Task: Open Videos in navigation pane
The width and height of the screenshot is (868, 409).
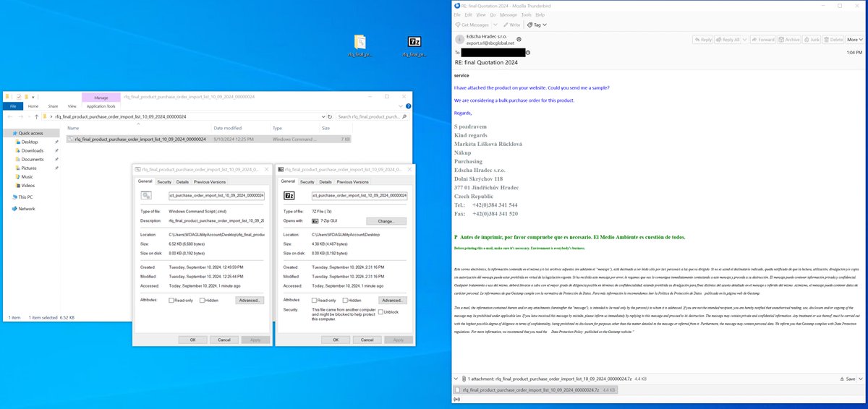Action: pyautogui.click(x=27, y=185)
